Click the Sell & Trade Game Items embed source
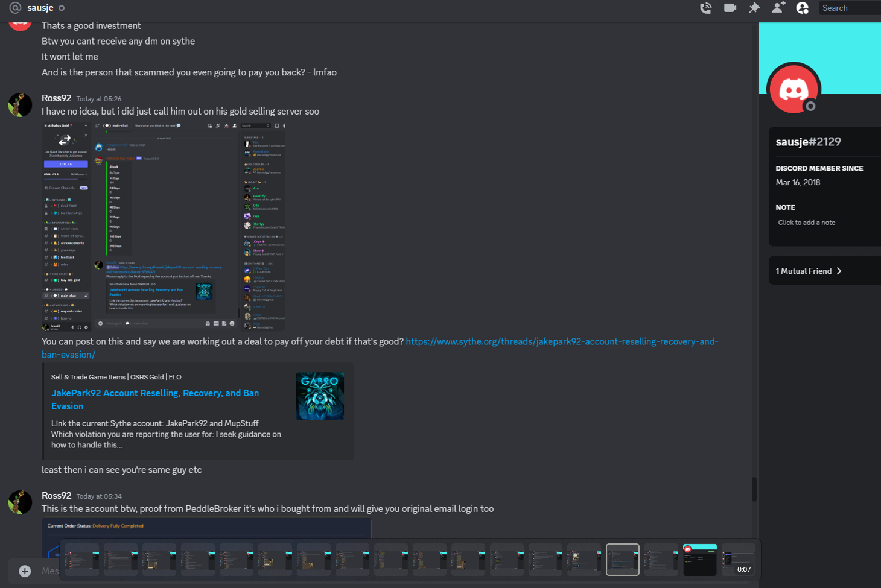 [x=116, y=377]
